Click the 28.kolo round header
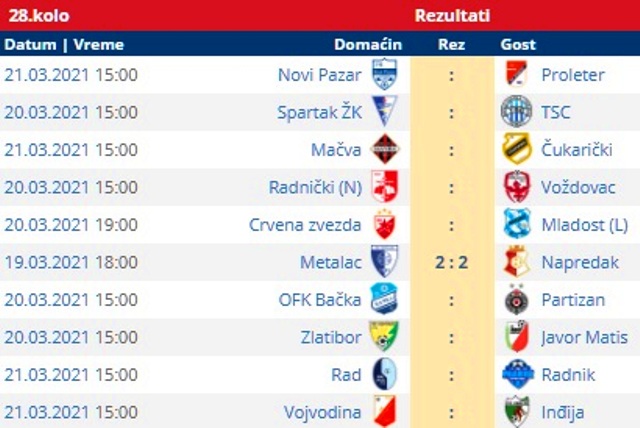 tap(39, 16)
